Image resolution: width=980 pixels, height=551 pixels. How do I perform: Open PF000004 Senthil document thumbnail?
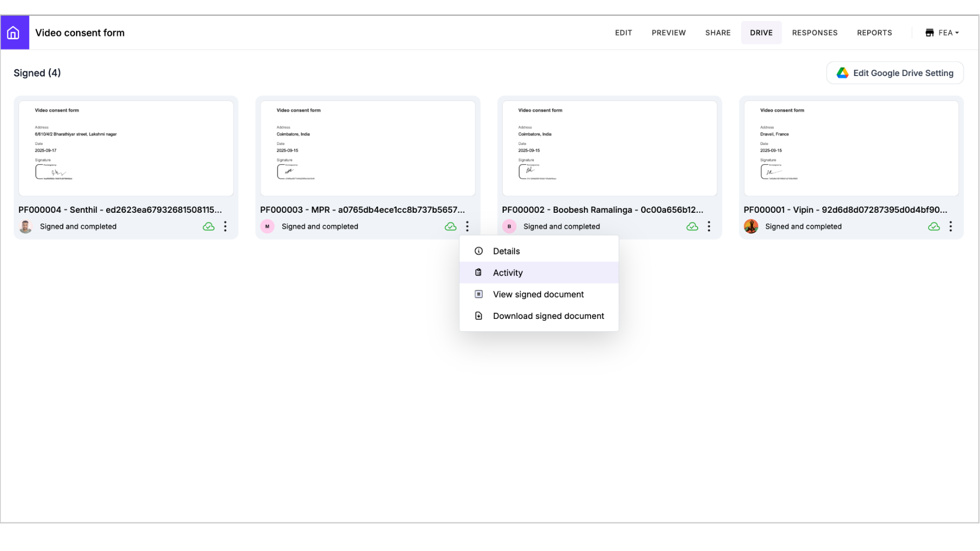pos(126,148)
